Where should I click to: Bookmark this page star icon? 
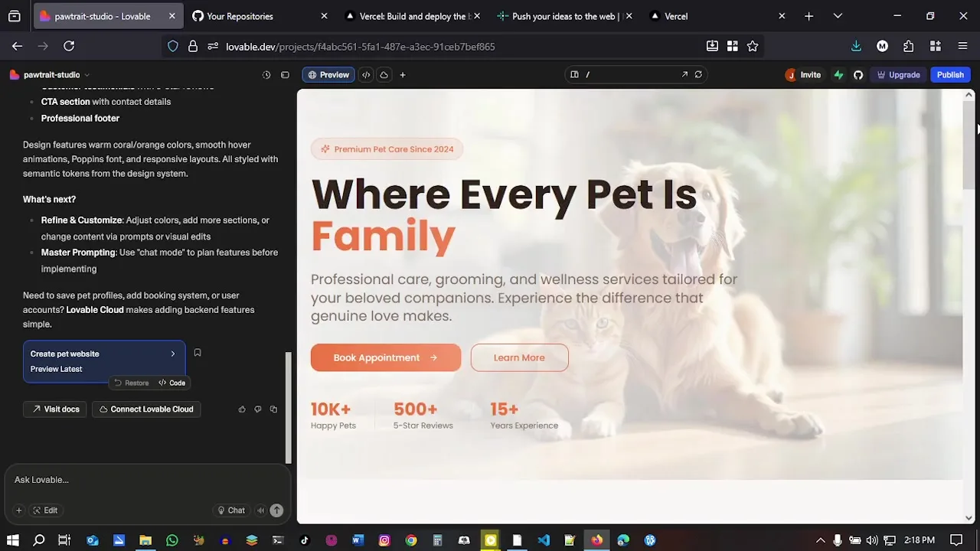coord(753,47)
